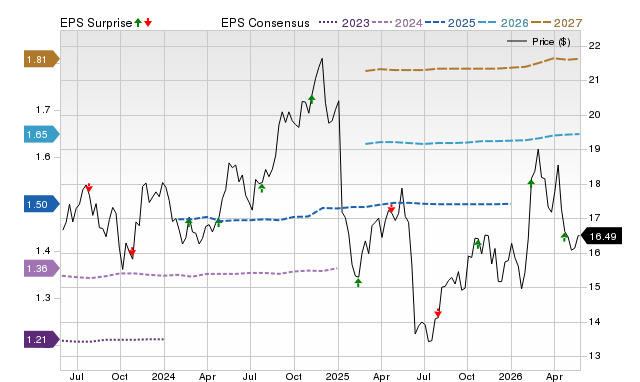The width and height of the screenshot is (640, 382).
Task: Click the purple 1.21 consensus value tag
Action: (x=42, y=340)
